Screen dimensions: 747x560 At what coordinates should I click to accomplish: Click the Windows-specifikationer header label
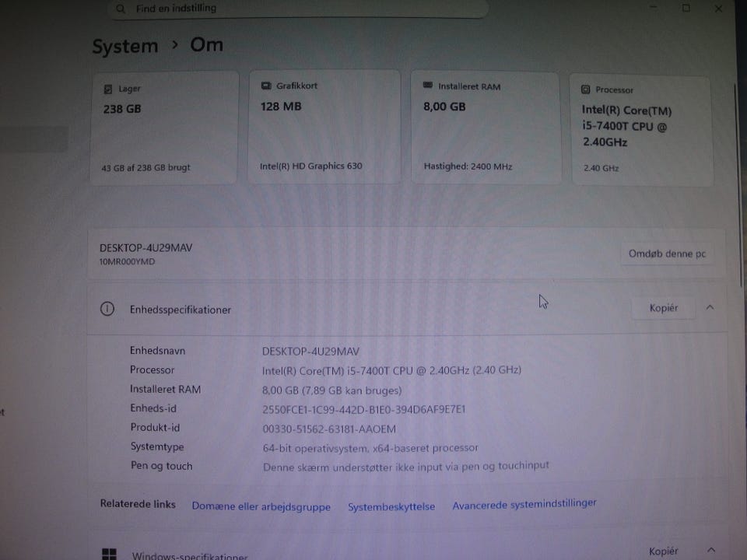tap(190, 555)
